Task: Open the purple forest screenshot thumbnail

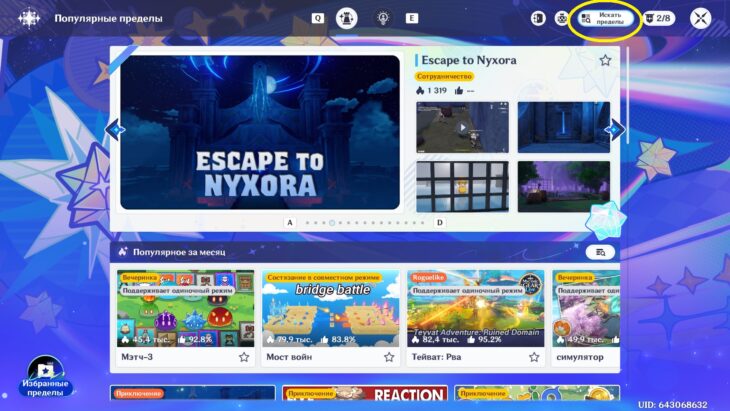Action: (x=564, y=187)
